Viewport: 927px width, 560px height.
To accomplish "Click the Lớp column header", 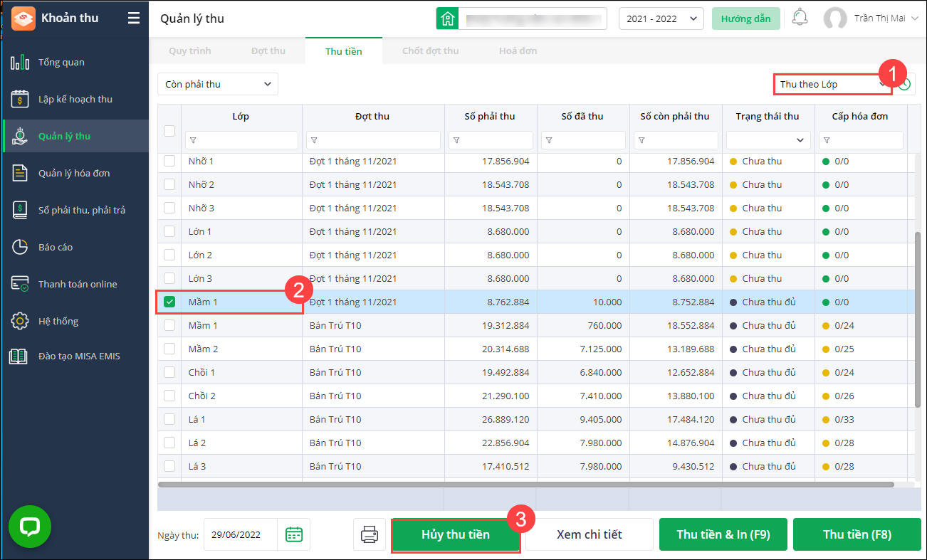I will coord(241,116).
